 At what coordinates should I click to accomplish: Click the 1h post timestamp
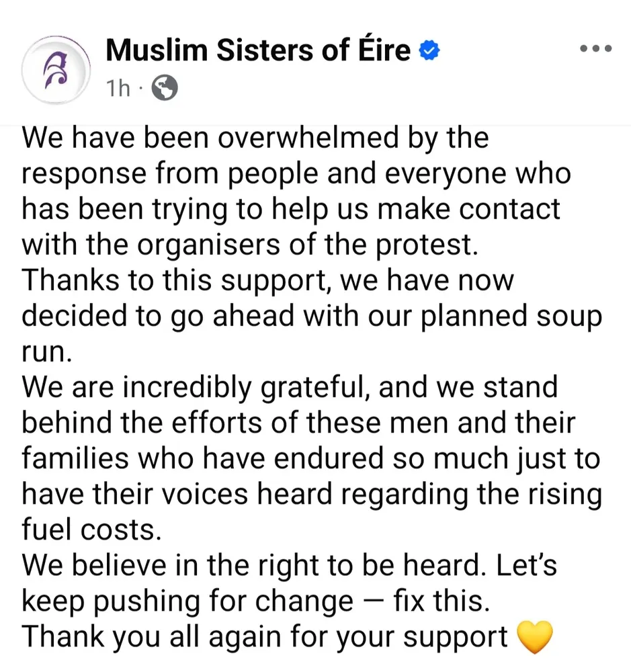pyautogui.click(x=118, y=88)
